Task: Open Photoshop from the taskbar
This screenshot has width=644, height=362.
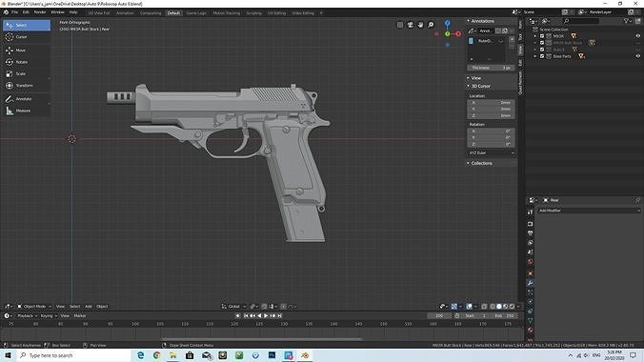Action: coord(272,355)
